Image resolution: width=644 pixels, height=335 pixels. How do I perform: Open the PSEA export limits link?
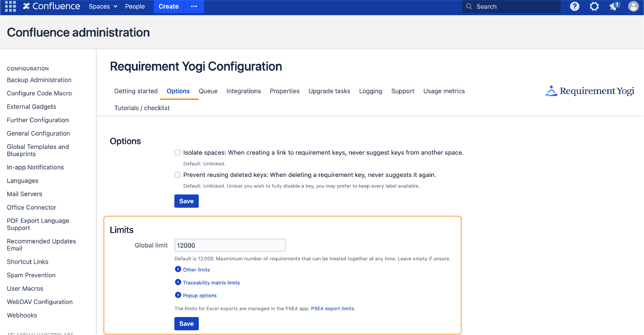332,308
